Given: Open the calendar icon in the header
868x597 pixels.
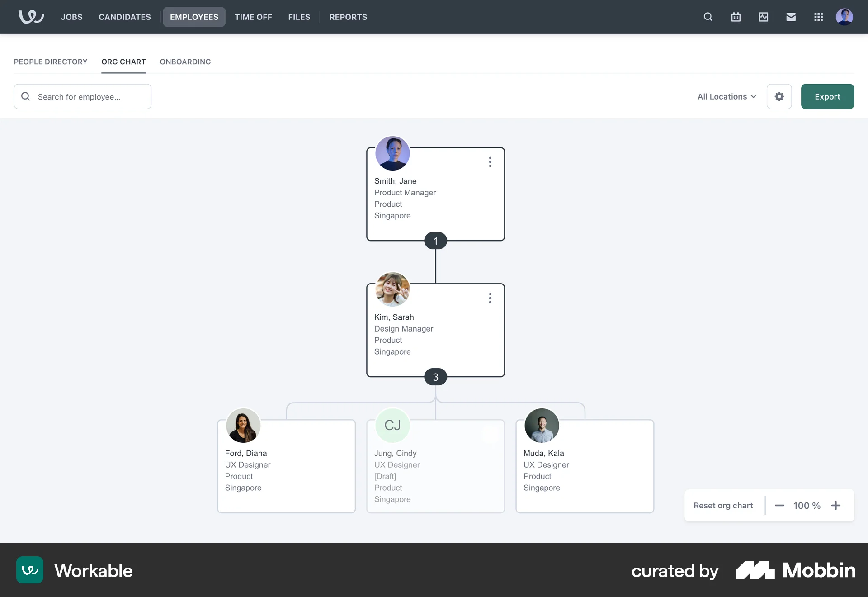Looking at the screenshot, I should coord(736,17).
